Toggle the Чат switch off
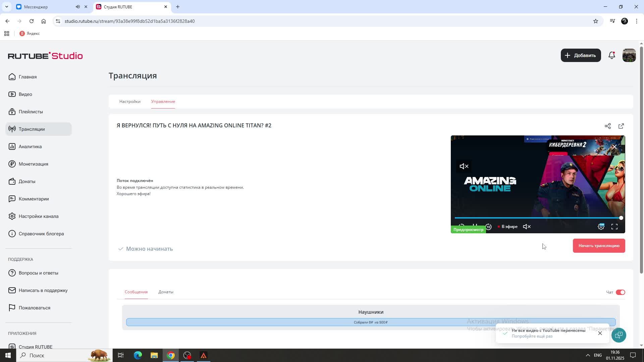Image resolution: width=644 pixels, height=362 pixels. pyautogui.click(x=620, y=292)
